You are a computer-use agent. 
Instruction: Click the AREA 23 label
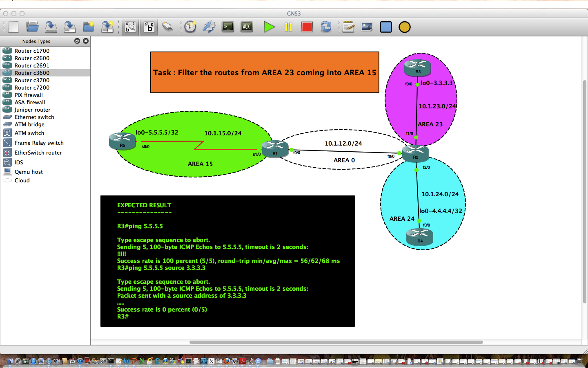pos(430,124)
